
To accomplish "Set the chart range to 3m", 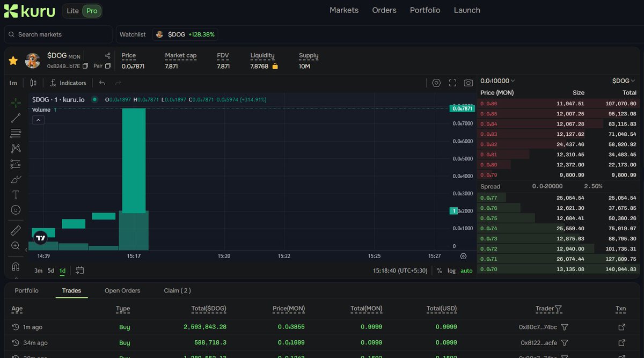I will click(38, 271).
